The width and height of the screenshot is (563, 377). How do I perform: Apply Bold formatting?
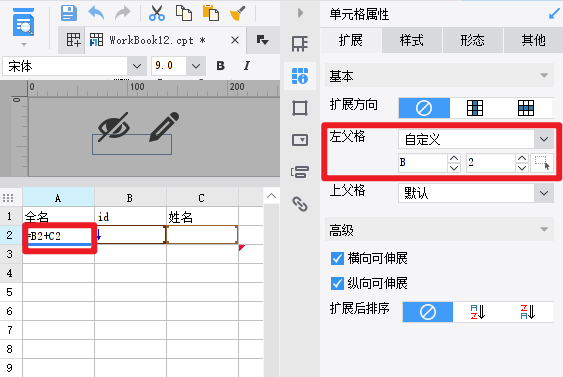[x=220, y=66]
